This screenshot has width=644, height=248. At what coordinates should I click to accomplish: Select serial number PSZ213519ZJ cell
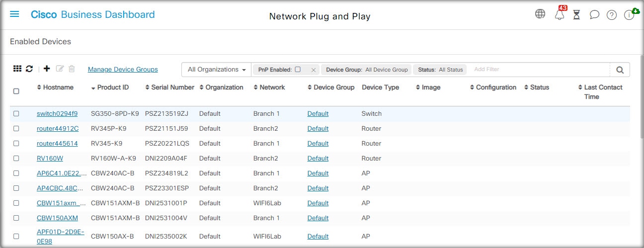point(167,113)
